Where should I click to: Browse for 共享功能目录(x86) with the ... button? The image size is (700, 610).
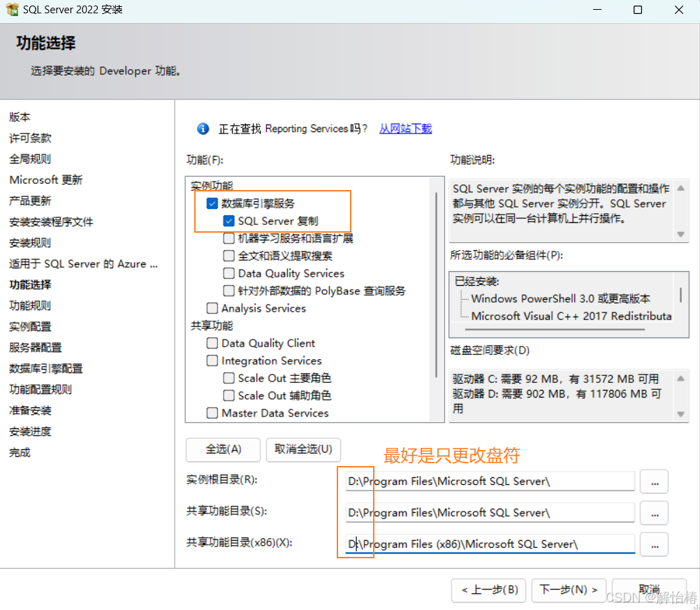(x=654, y=544)
